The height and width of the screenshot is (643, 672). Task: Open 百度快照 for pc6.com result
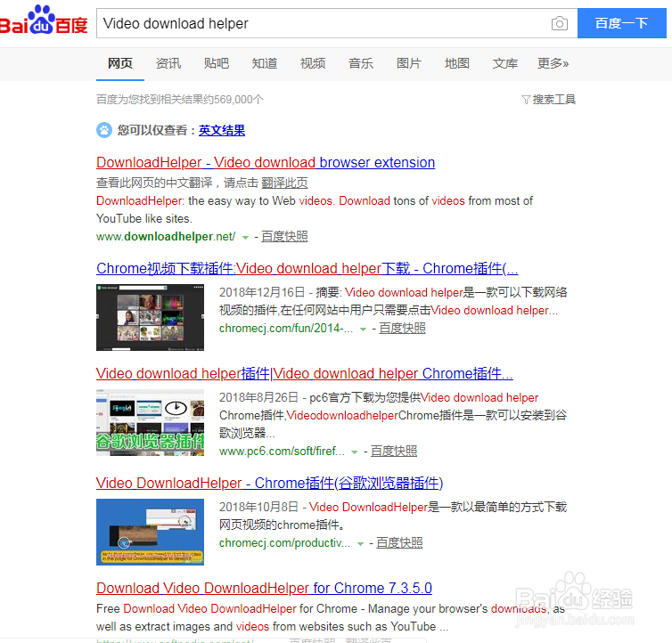tap(394, 452)
